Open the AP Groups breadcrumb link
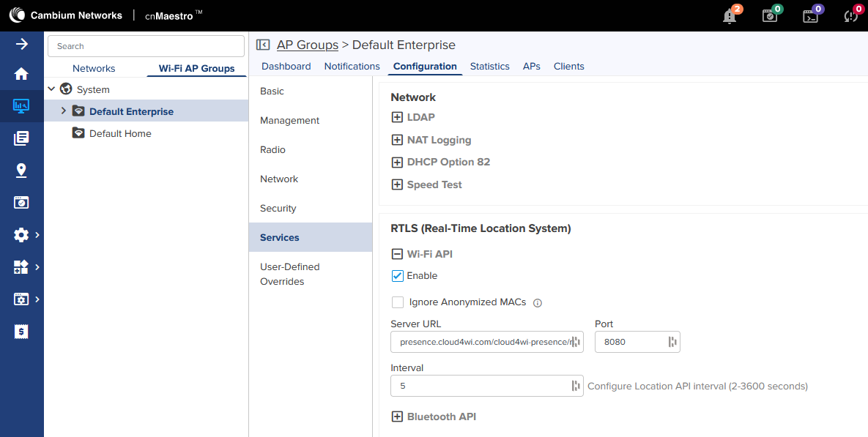The image size is (868, 437). coord(307,45)
